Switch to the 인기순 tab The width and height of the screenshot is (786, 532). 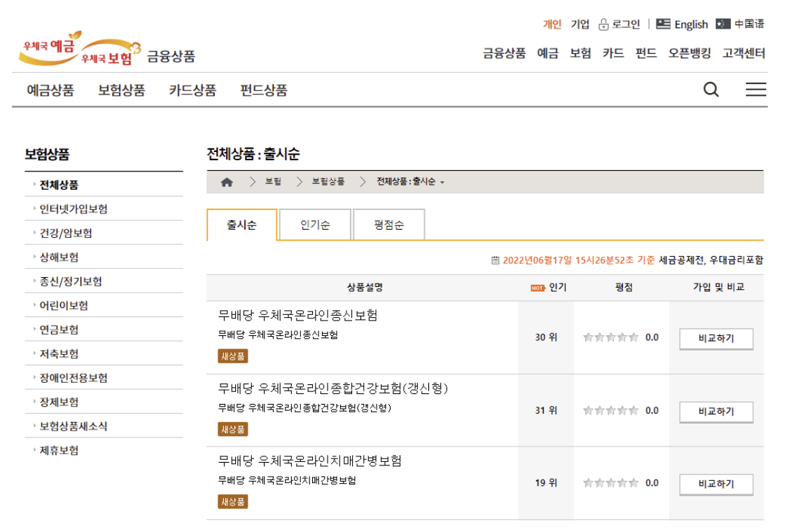tap(315, 225)
